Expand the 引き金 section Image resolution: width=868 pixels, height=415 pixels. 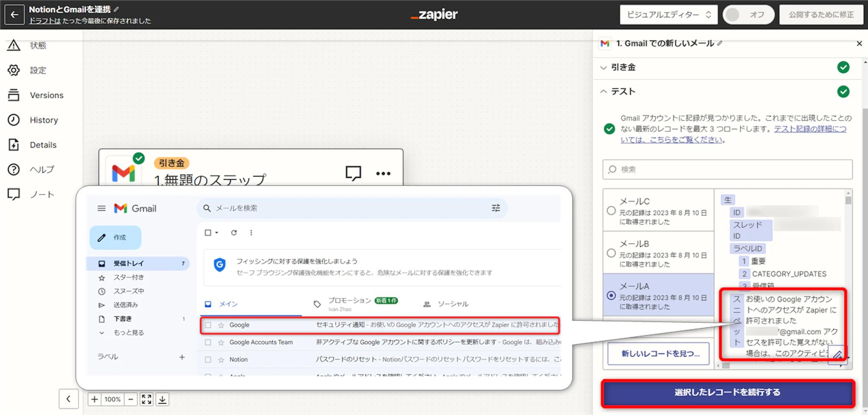(x=604, y=67)
